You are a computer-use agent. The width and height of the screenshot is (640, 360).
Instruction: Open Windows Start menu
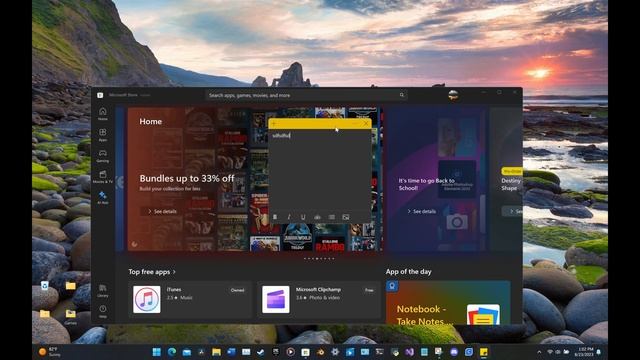156,352
